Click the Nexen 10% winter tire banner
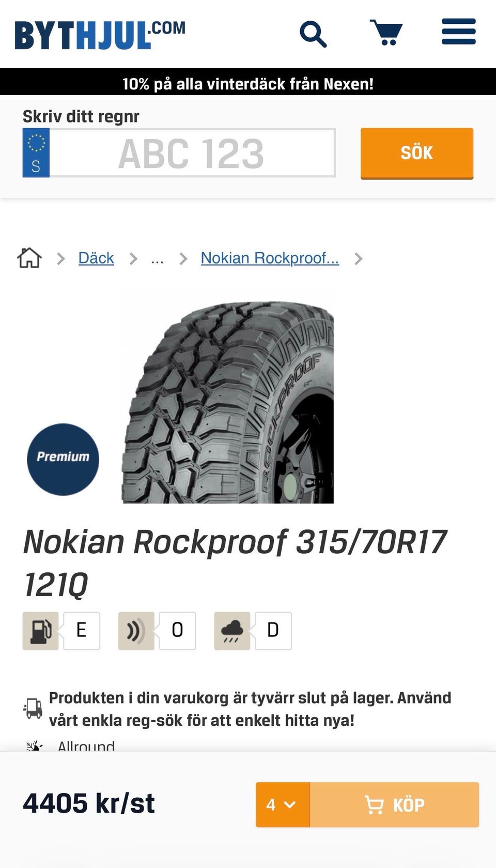The width and height of the screenshot is (496, 868). click(x=248, y=83)
